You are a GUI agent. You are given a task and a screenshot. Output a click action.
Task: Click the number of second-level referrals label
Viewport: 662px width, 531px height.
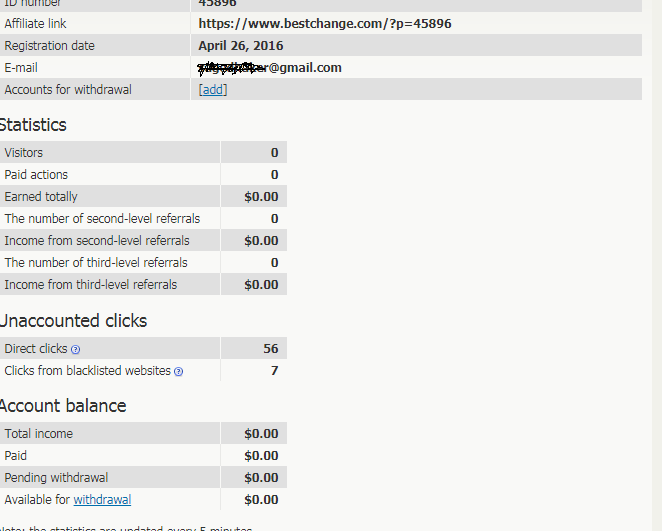102,219
